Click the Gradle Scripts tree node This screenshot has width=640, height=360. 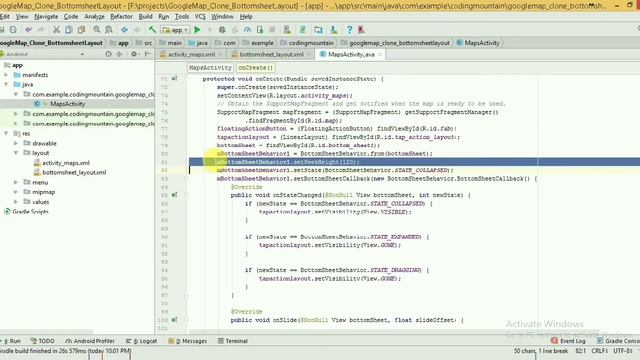(x=30, y=211)
